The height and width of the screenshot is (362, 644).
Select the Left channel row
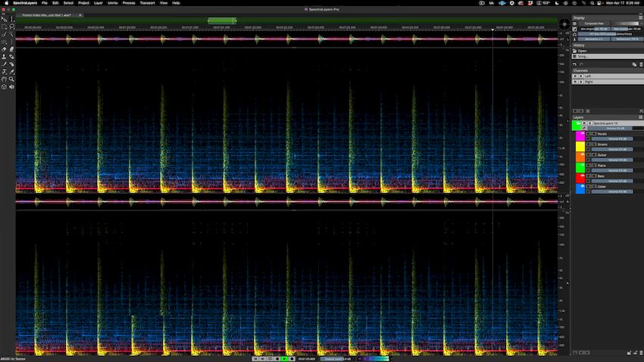[608, 76]
